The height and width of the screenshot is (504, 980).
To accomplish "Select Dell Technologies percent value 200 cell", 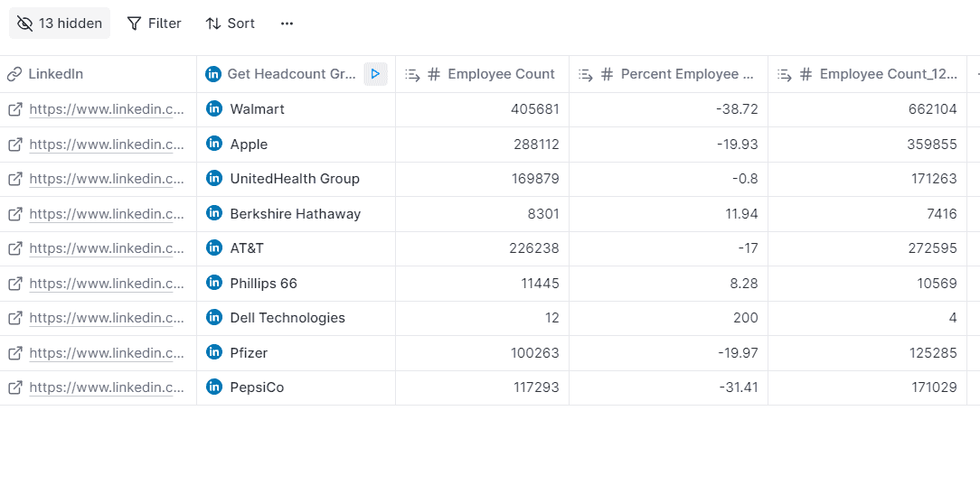I will click(x=668, y=318).
